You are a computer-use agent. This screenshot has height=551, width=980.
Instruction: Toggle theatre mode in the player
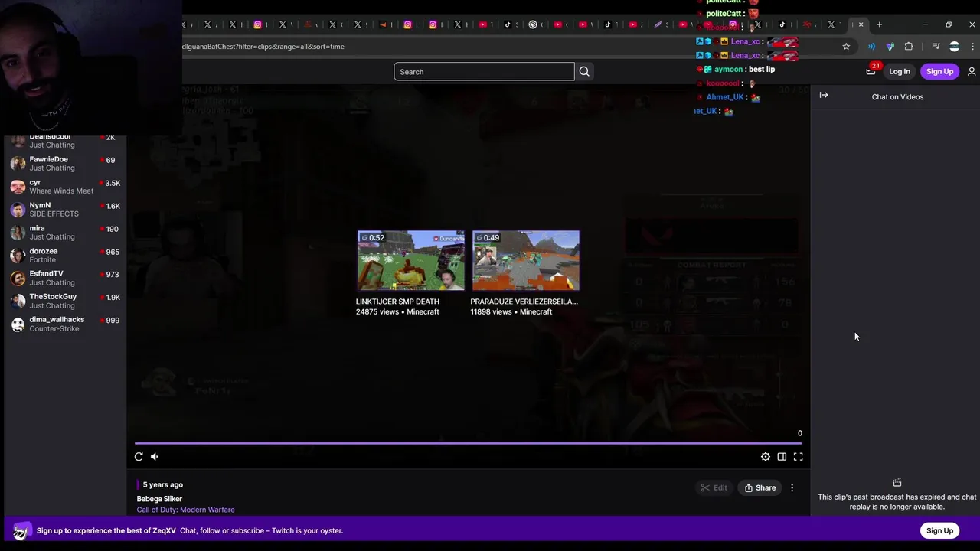(x=782, y=457)
